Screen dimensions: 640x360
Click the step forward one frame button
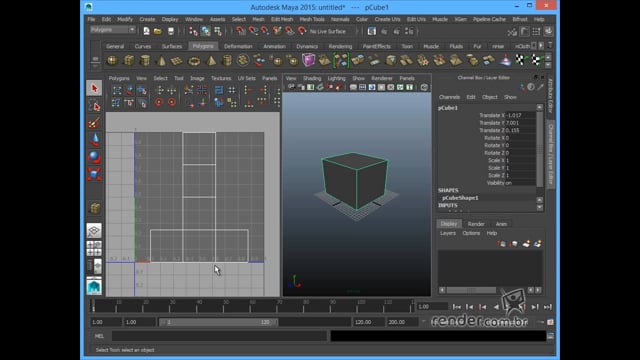pos(535,307)
